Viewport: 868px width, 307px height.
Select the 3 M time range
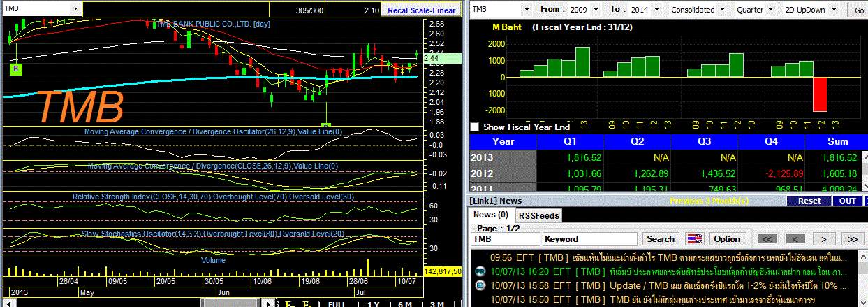coord(437,304)
